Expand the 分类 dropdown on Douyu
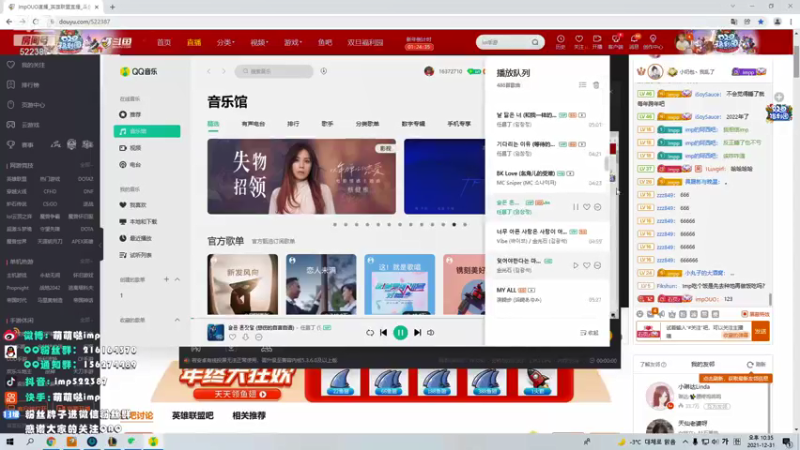Screen dimensions: 800x450 [x=225, y=42]
